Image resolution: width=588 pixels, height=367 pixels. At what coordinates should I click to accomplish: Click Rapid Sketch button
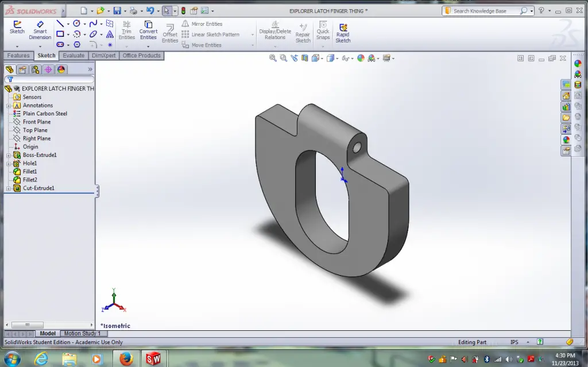(x=343, y=33)
